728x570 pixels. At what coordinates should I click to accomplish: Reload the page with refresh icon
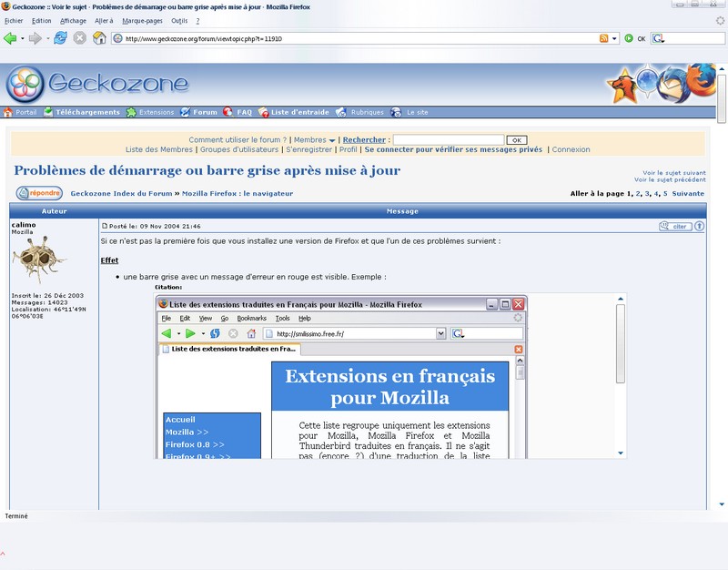[60, 38]
